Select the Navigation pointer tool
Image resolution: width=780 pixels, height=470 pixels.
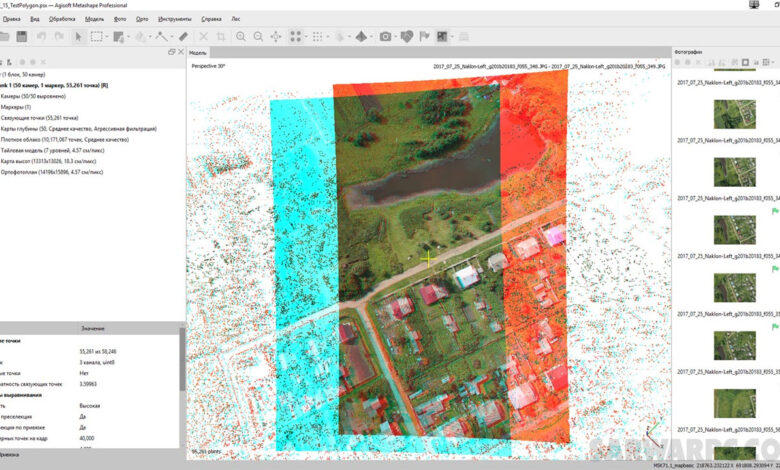click(79, 36)
